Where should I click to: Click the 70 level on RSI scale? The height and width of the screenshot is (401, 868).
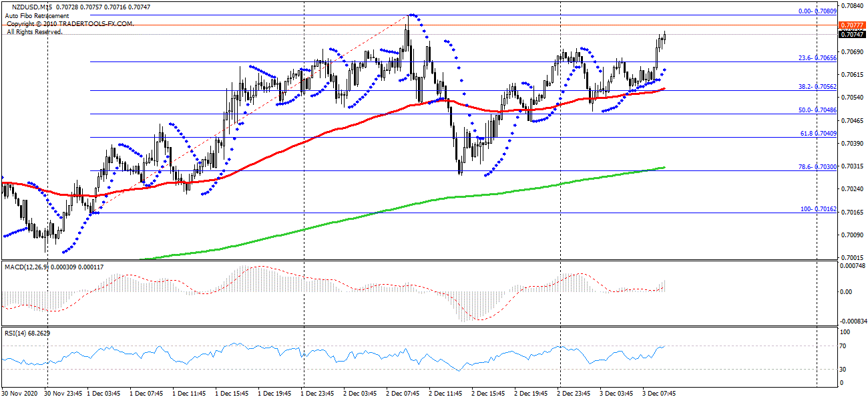[x=844, y=346]
